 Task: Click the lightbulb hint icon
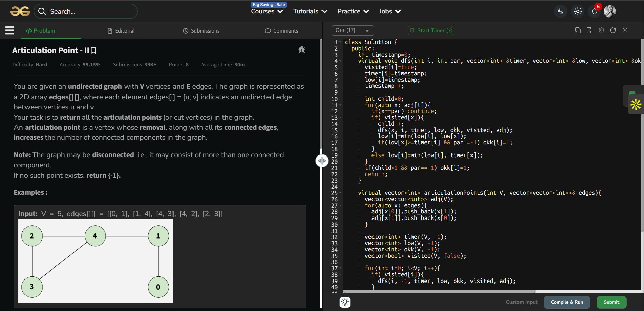coord(345,302)
